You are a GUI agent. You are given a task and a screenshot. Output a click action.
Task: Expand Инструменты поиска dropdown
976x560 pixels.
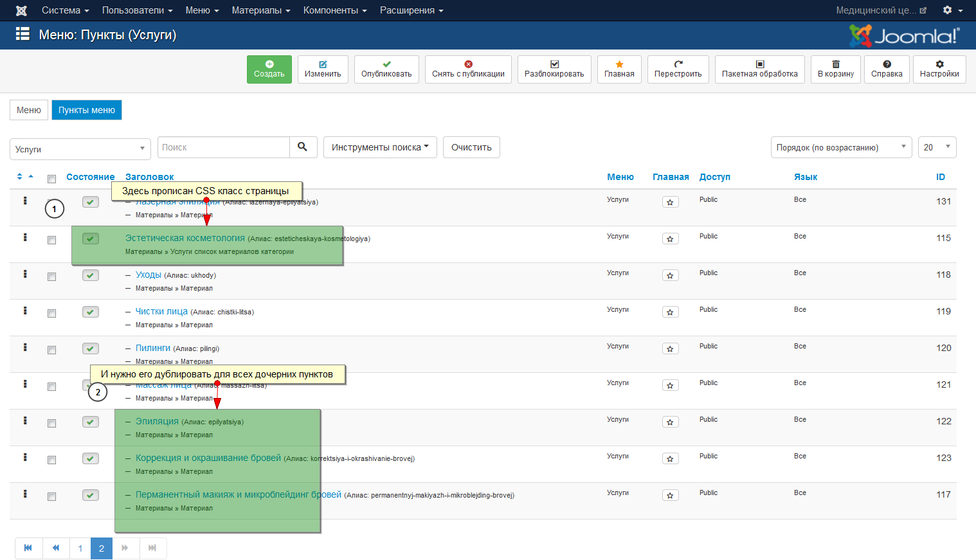380,147
